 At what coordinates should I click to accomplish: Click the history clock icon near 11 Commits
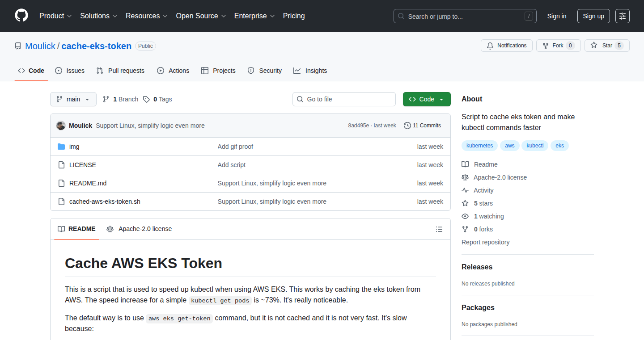[407, 126]
